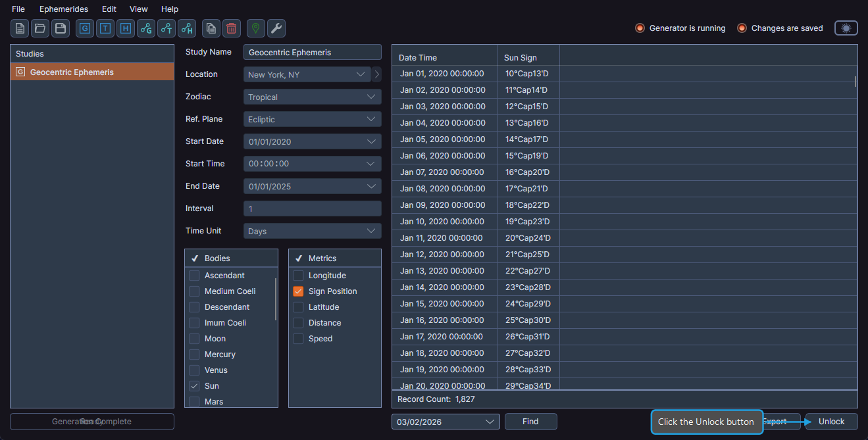The height and width of the screenshot is (440, 868).
Task: Uncheck the Sign Position metric
Action: point(298,291)
